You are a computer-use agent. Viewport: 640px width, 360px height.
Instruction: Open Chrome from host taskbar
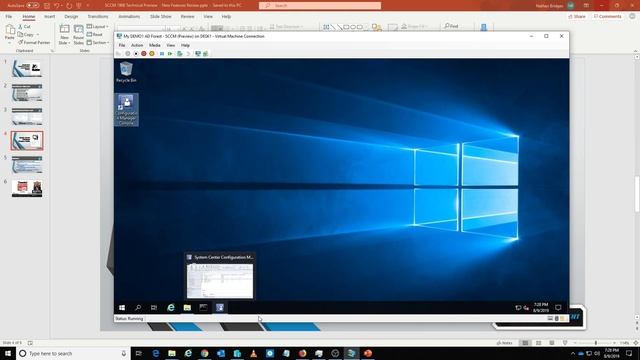point(204,353)
